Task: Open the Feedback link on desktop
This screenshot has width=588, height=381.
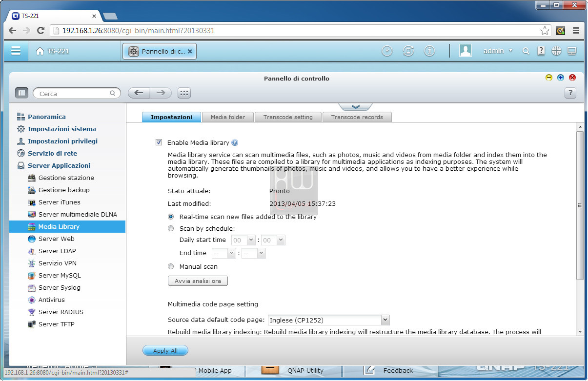Action: pyautogui.click(x=398, y=370)
